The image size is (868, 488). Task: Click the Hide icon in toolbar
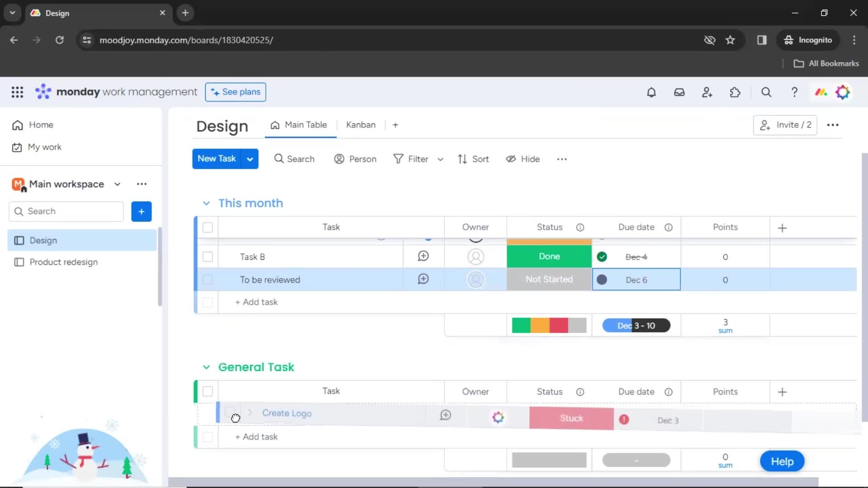[x=511, y=159]
